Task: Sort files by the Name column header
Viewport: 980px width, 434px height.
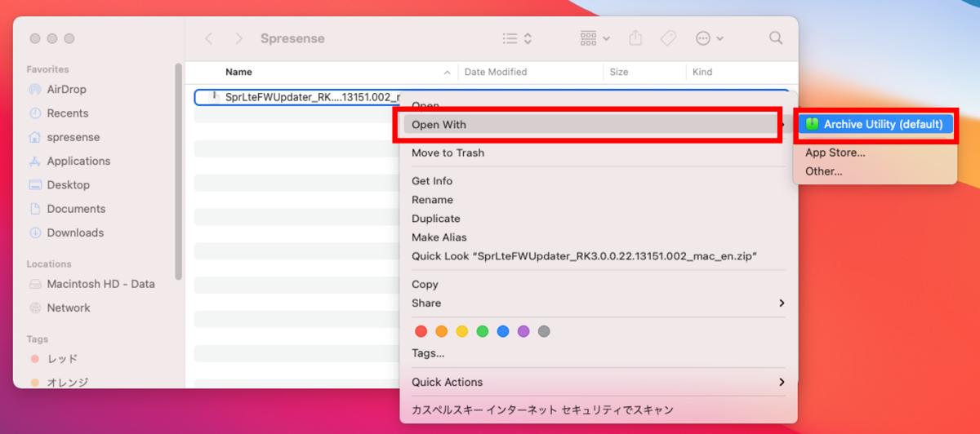Action: point(239,72)
